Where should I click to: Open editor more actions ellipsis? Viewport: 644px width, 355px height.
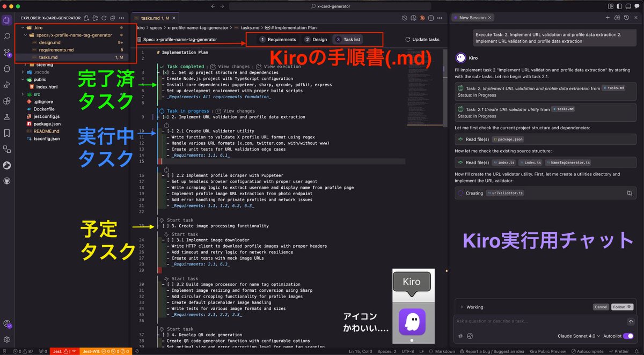[x=440, y=18]
